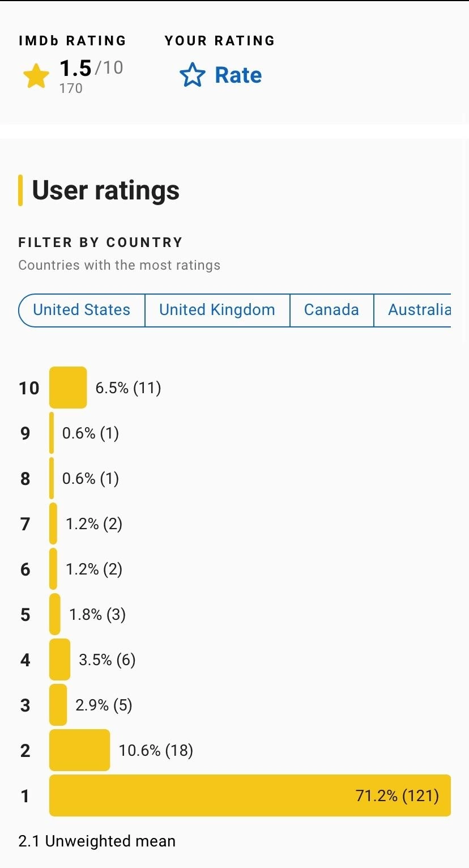Image resolution: width=469 pixels, height=868 pixels.
Task: Filter ratings by United Kingdom
Action: point(218,310)
